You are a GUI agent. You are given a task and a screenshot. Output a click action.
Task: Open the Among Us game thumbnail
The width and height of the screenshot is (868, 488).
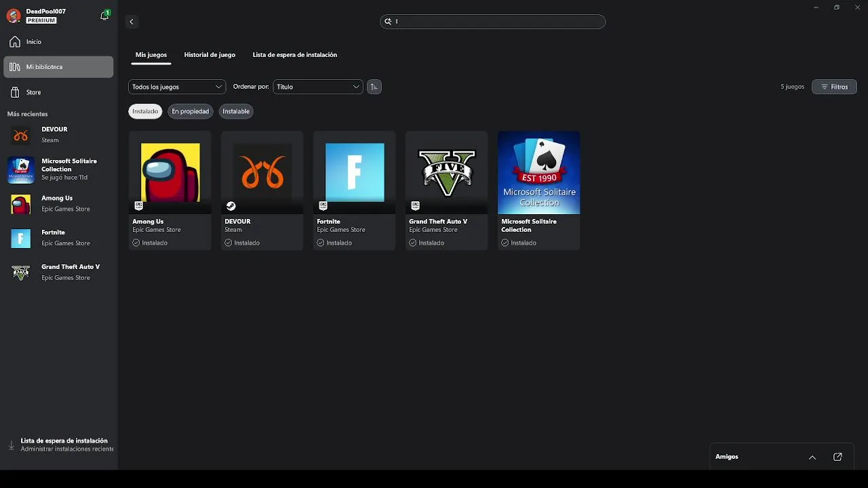click(x=170, y=173)
